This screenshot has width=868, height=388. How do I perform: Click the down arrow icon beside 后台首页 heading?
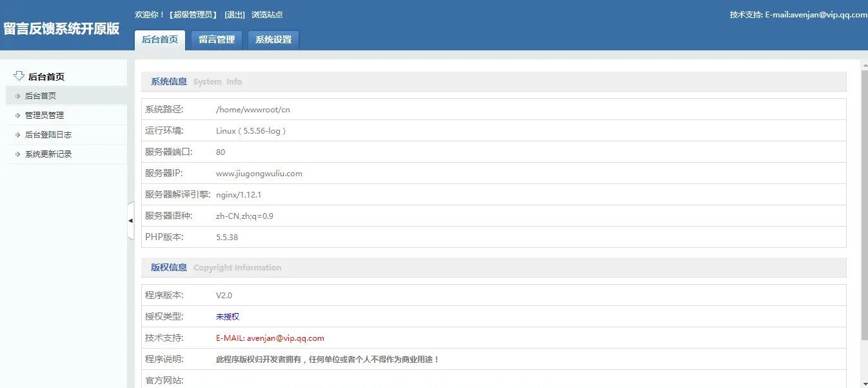19,76
